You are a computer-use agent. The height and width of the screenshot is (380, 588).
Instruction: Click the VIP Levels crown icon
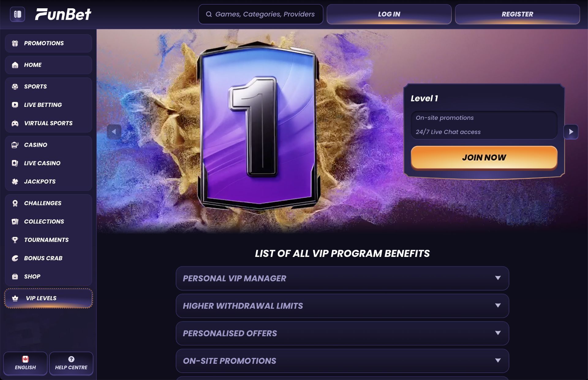tap(15, 298)
